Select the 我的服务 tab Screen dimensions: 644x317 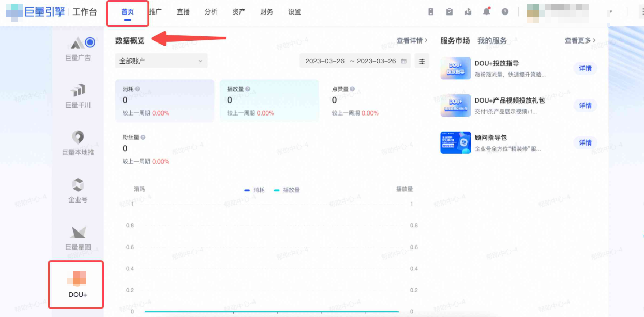tap(492, 40)
